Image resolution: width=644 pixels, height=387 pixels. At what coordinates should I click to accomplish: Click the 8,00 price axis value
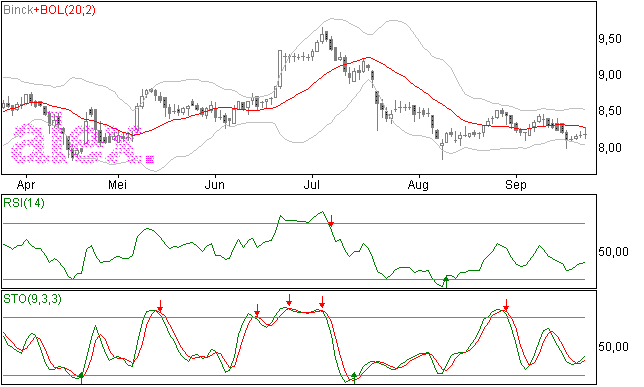610,147
